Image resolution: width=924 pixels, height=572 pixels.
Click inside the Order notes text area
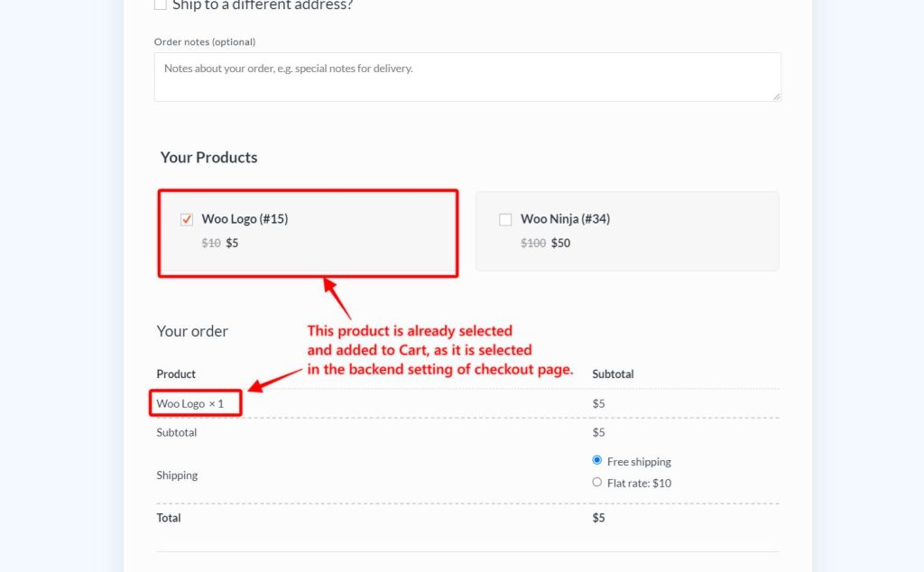(x=467, y=77)
